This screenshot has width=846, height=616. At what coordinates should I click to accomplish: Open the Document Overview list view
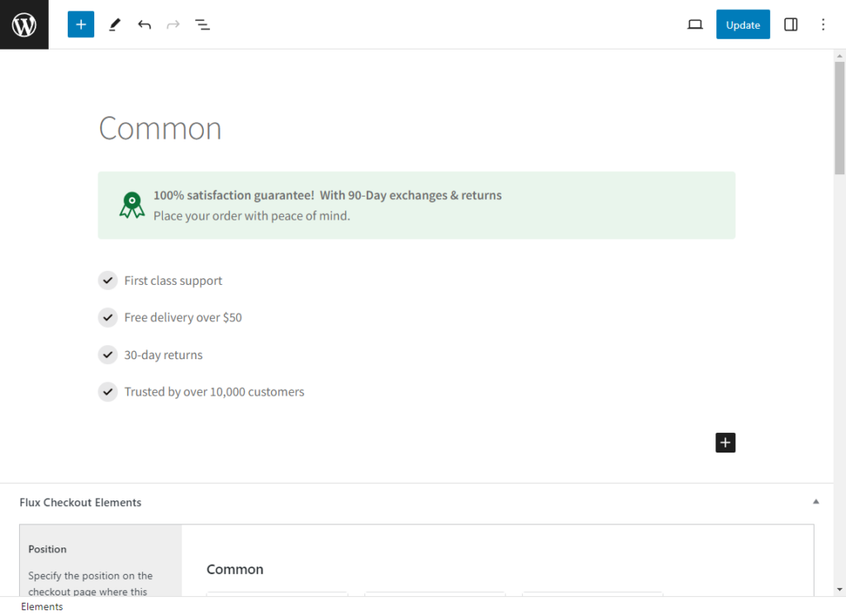pos(202,25)
